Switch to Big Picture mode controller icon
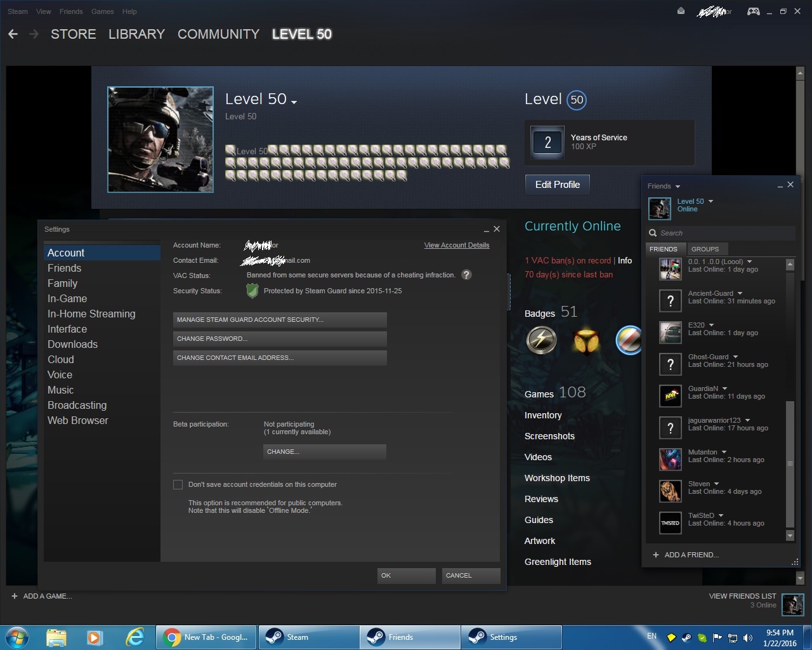The height and width of the screenshot is (650, 812). (x=754, y=11)
